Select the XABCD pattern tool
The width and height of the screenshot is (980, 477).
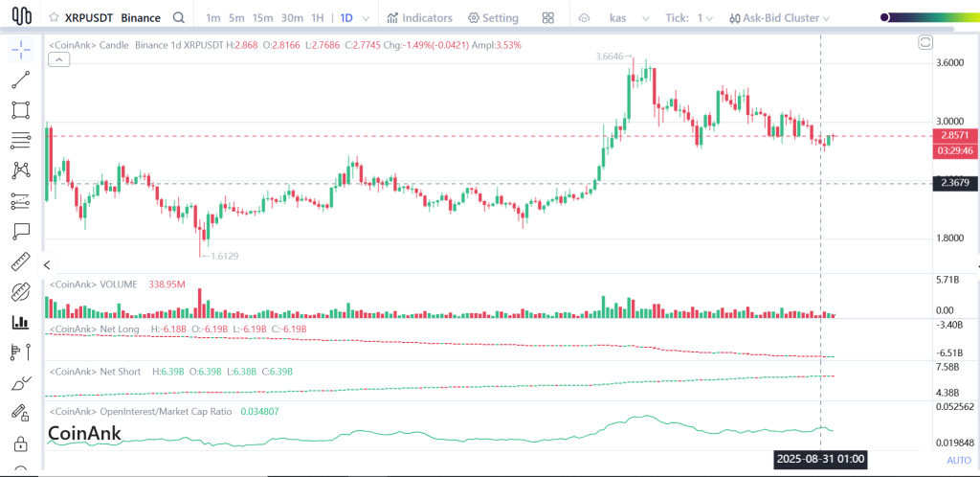click(x=21, y=170)
